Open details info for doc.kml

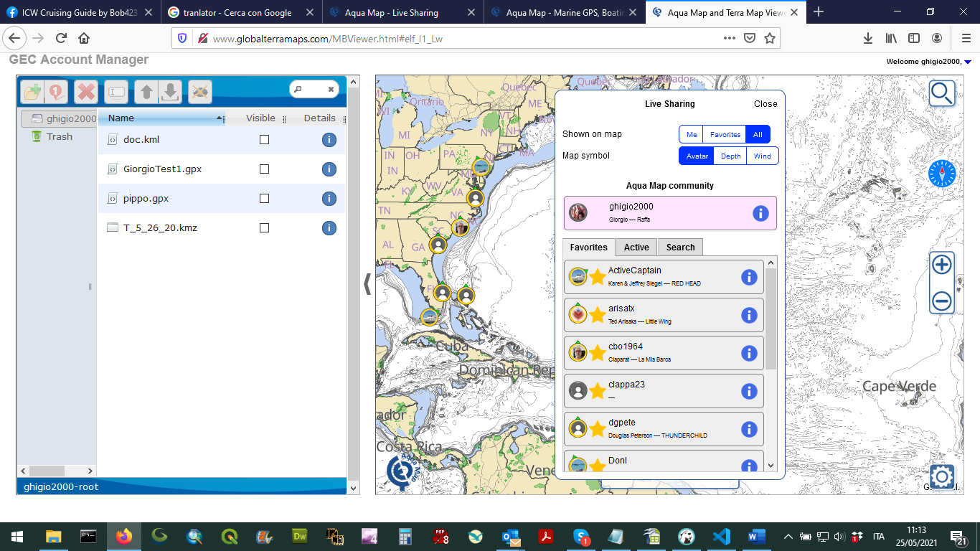click(x=329, y=140)
